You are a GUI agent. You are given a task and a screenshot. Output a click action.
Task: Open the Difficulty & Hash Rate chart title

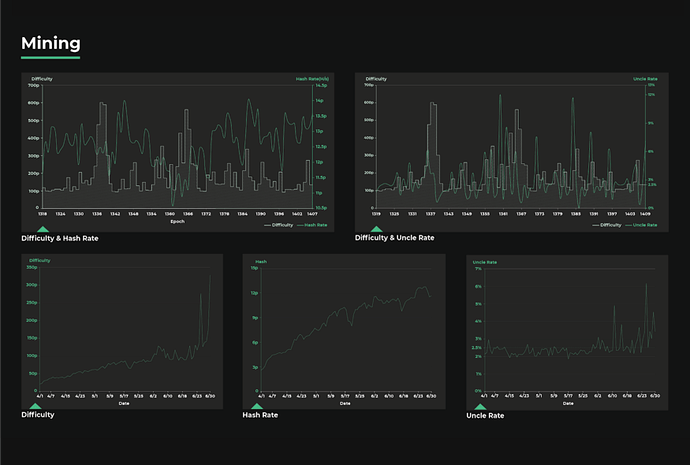[60, 239]
